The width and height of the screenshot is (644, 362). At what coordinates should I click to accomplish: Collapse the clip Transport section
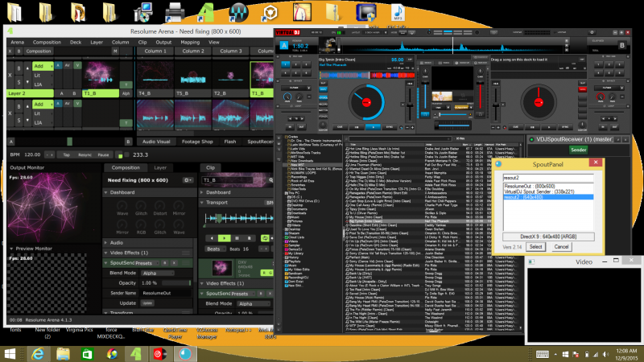[x=202, y=203]
